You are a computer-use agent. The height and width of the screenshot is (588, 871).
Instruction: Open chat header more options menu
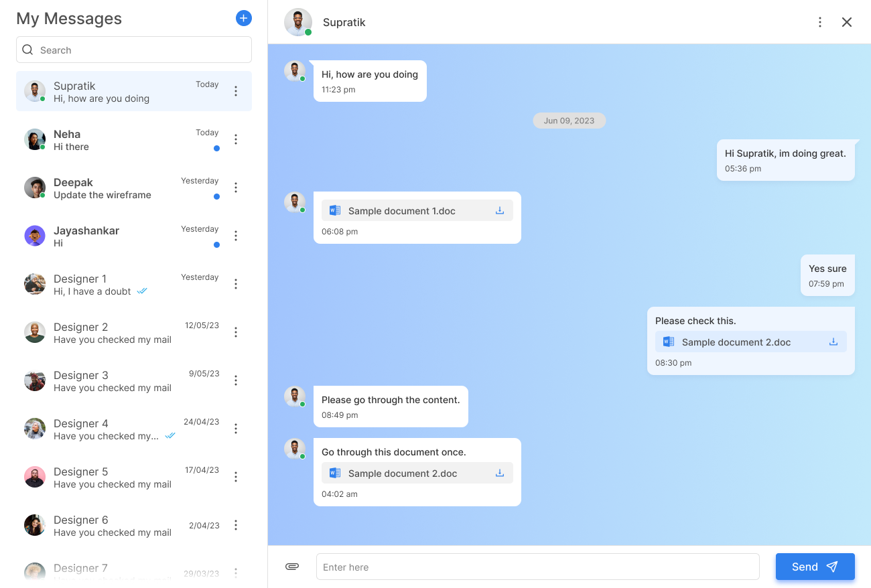click(820, 22)
